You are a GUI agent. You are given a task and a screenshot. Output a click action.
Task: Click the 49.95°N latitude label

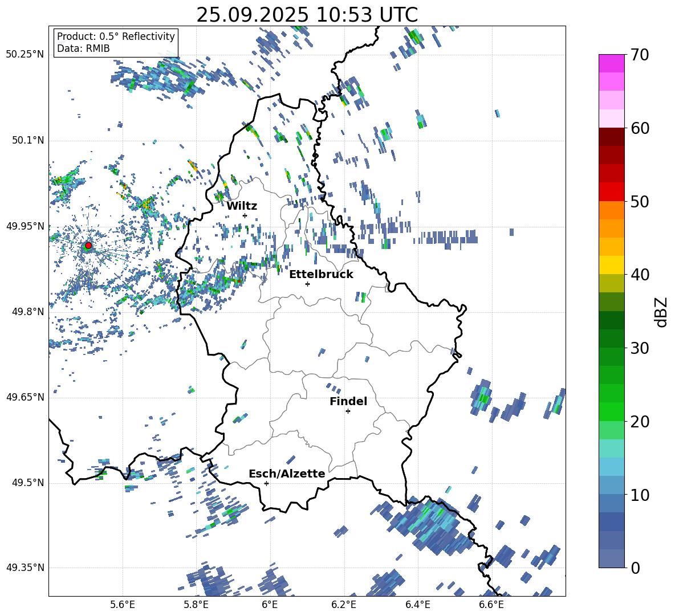[25, 226]
